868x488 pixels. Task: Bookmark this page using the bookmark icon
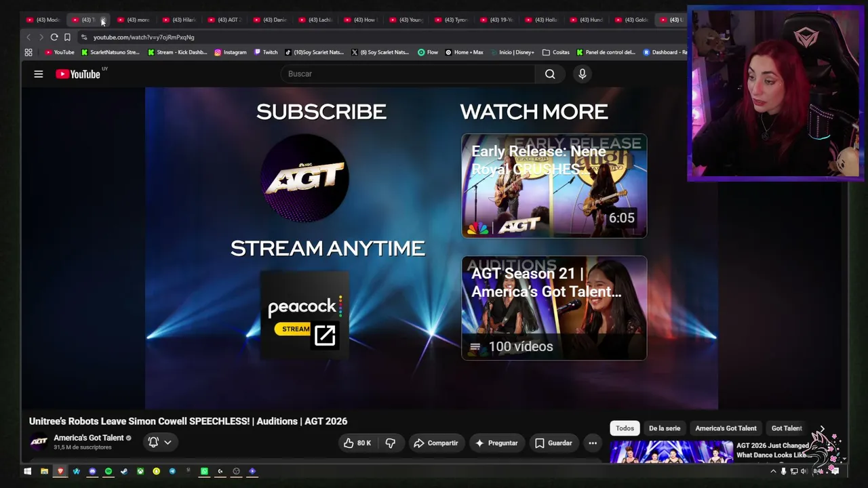[67, 37]
